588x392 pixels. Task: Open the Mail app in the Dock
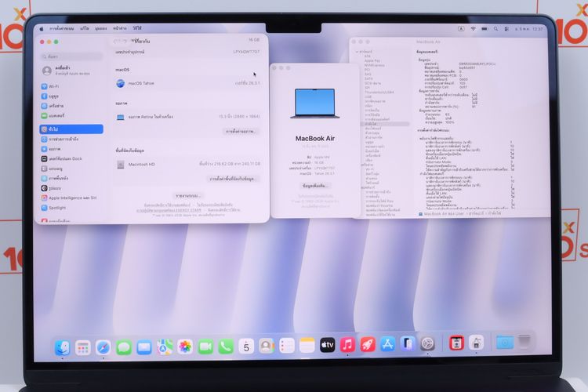point(144,347)
